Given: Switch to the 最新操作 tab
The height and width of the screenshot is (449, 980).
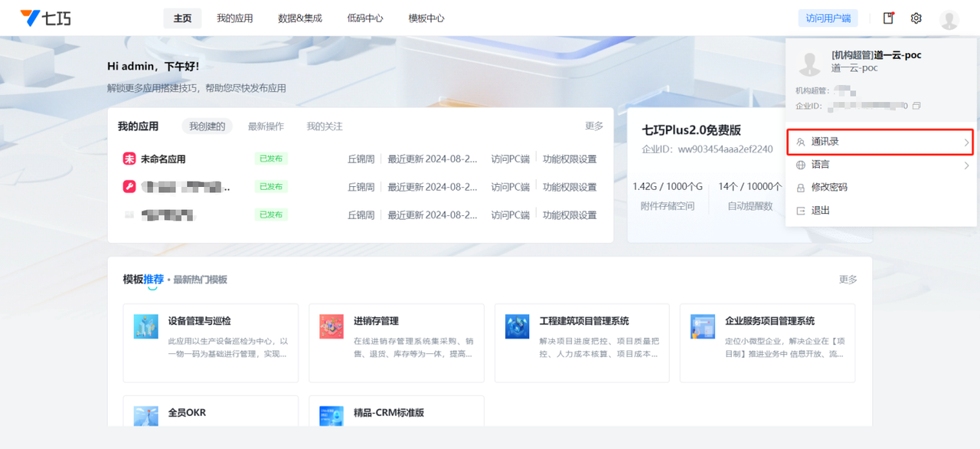Looking at the screenshot, I should pyautogui.click(x=266, y=126).
